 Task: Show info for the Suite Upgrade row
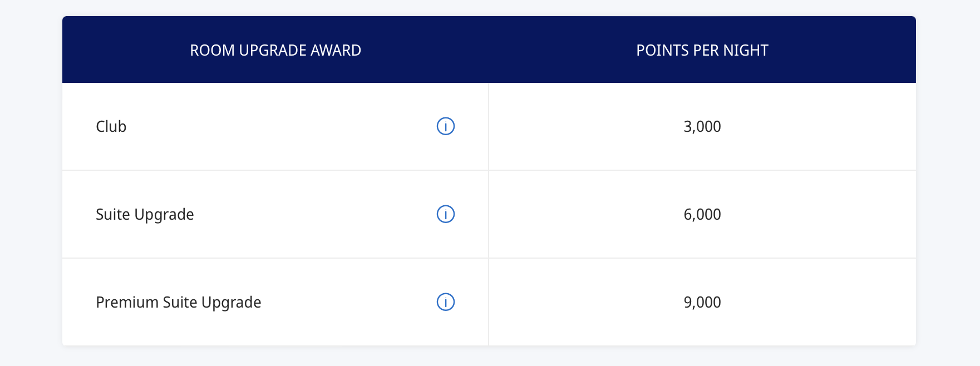(x=446, y=214)
